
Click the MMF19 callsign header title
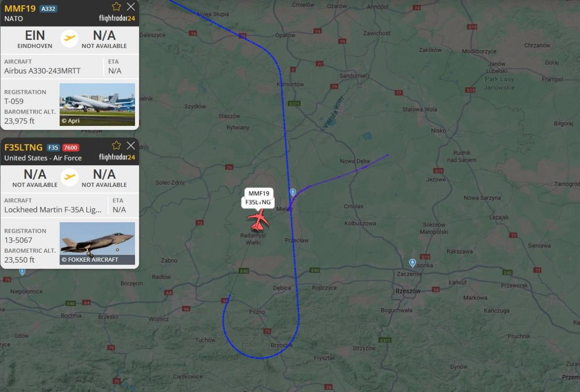pyautogui.click(x=20, y=8)
